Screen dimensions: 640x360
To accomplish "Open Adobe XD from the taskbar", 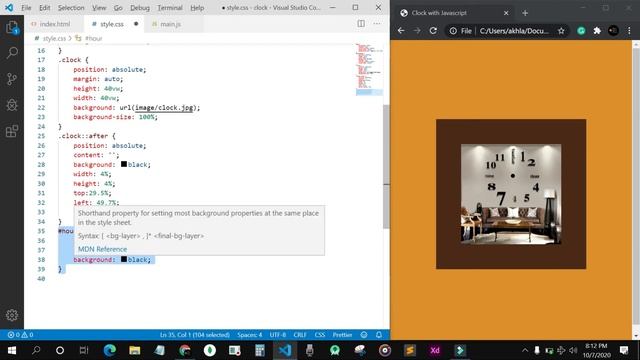I will pyautogui.click(x=435, y=350).
